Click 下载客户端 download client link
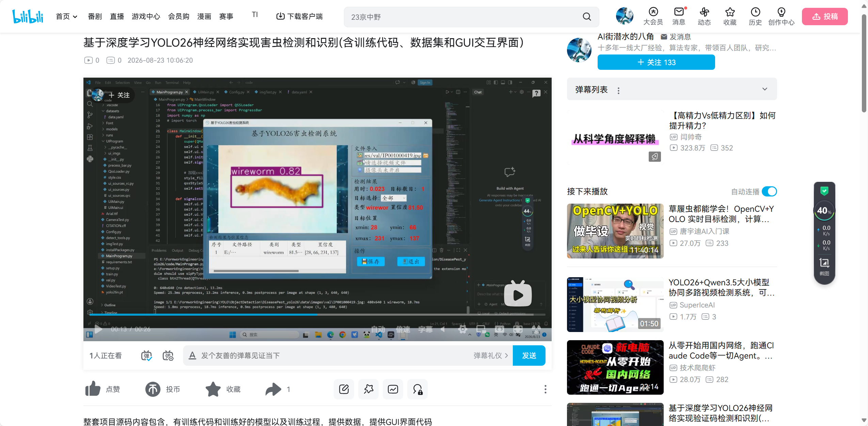This screenshot has width=868, height=426. pyautogui.click(x=299, y=17)
